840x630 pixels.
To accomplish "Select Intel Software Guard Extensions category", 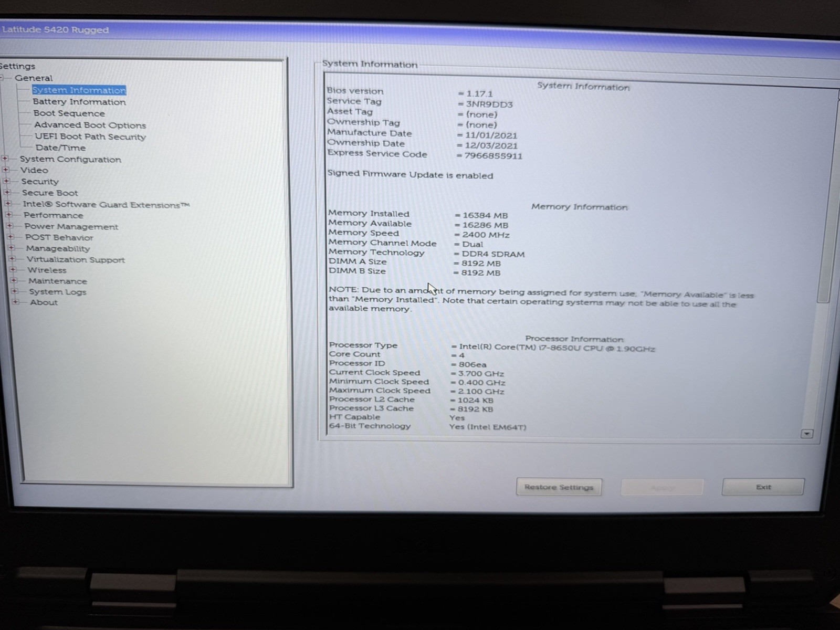I will [106, 205].
